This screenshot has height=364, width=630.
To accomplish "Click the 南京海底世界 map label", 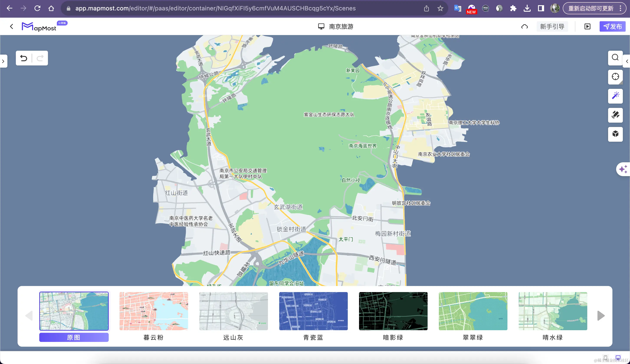I will (363, 146).
